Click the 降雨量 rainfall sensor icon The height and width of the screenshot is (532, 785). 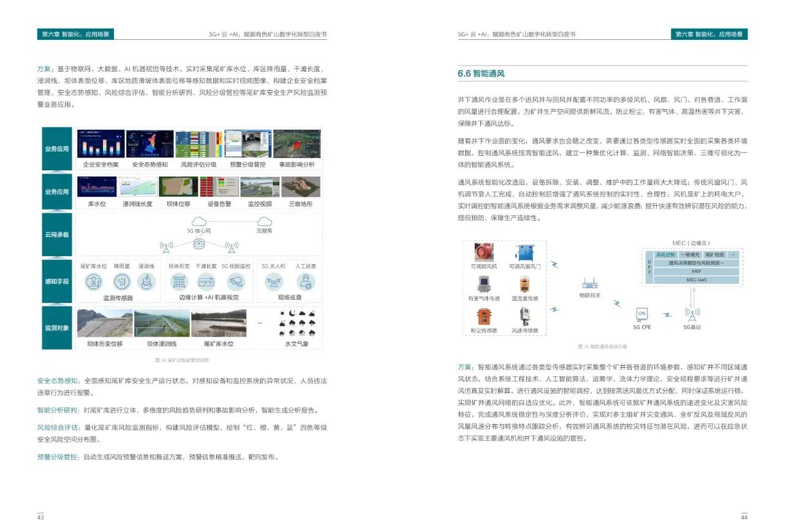pos(122,281)
